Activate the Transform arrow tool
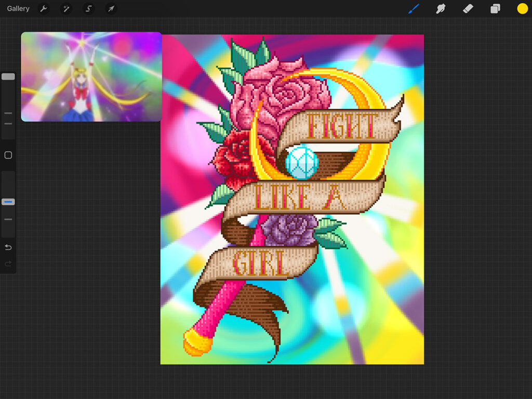The height and width of the screenshot is (399, 532). click(111, 8)
